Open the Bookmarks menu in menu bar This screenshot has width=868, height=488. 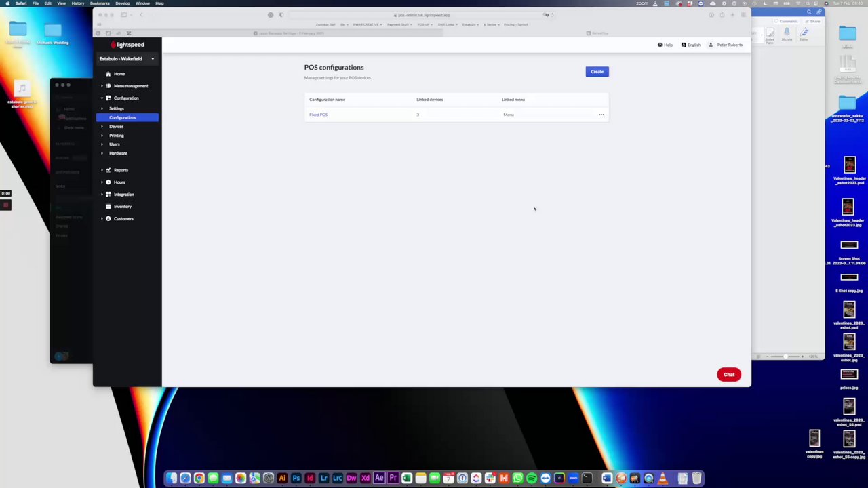click(100, 3)
